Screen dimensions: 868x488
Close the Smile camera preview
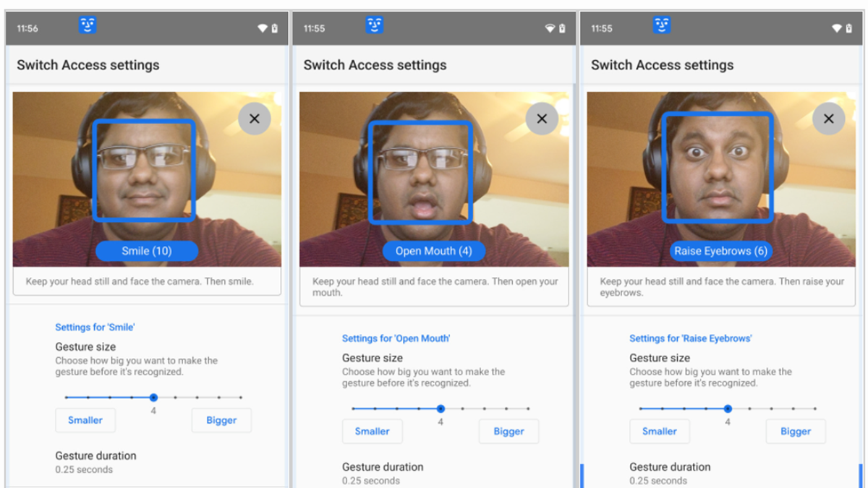254,119
